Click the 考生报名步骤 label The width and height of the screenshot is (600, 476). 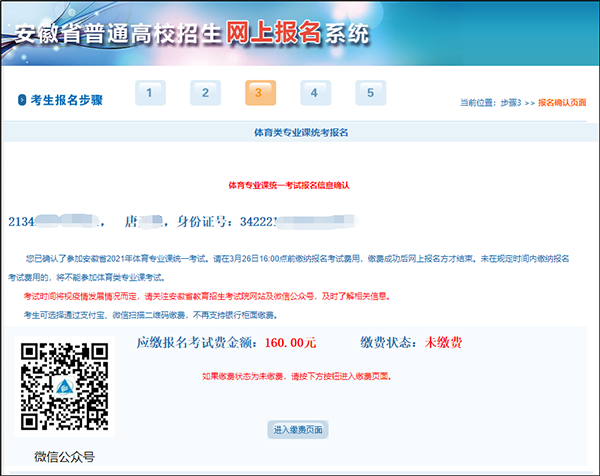[x=67, y=98]
